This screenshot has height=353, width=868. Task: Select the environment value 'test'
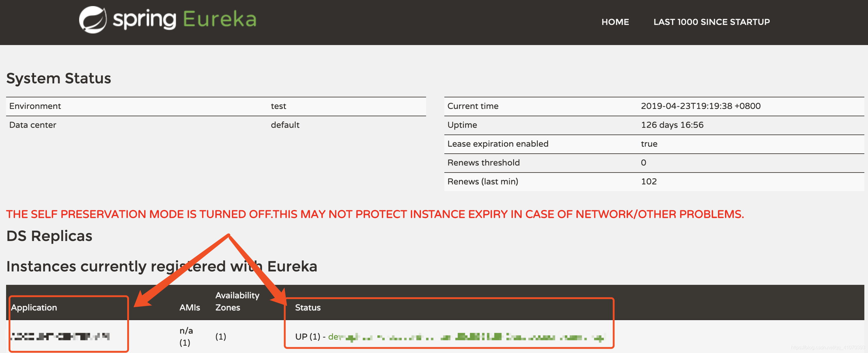278,106
